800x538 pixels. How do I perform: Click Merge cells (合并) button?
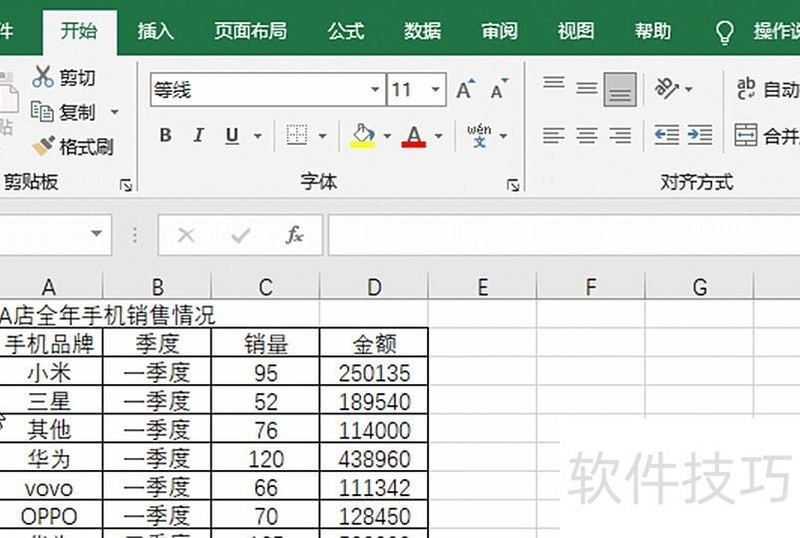[767, 135]
